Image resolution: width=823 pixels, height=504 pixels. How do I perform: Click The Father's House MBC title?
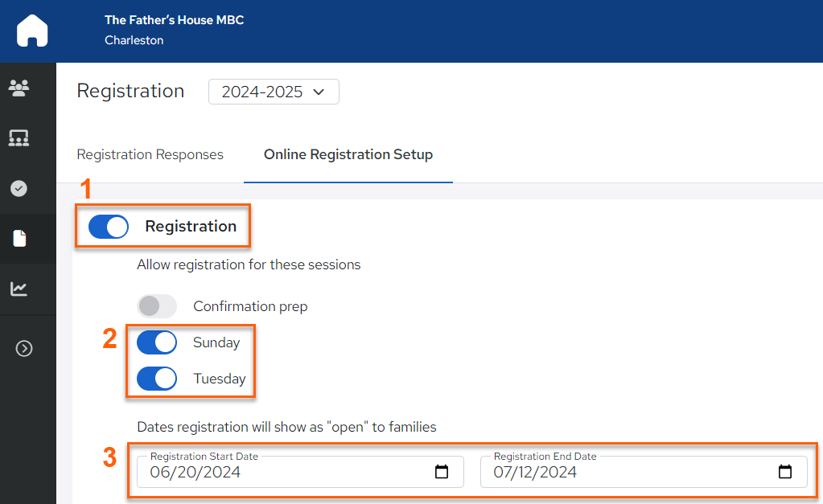click(x=175, y=20)
